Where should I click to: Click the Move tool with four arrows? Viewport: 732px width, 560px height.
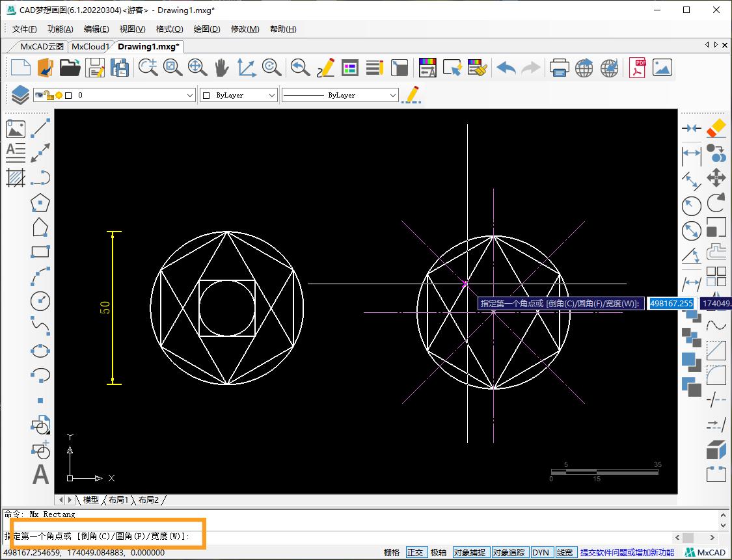(x=716, y=178)
